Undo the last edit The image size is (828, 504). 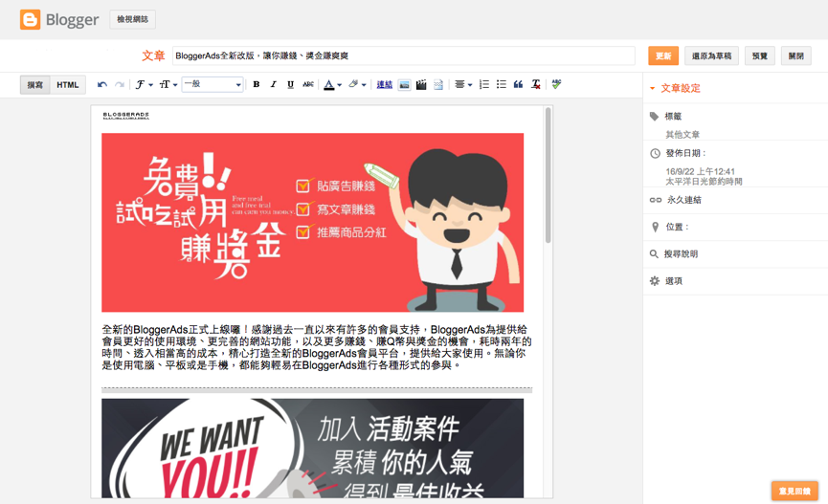[102, 84]
